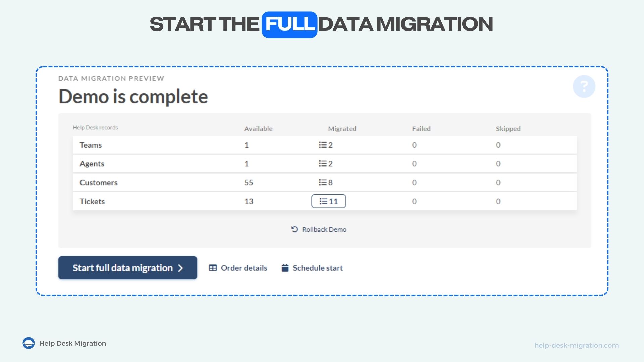
Task: Open the help question mark icon
Action: (584, 86)
